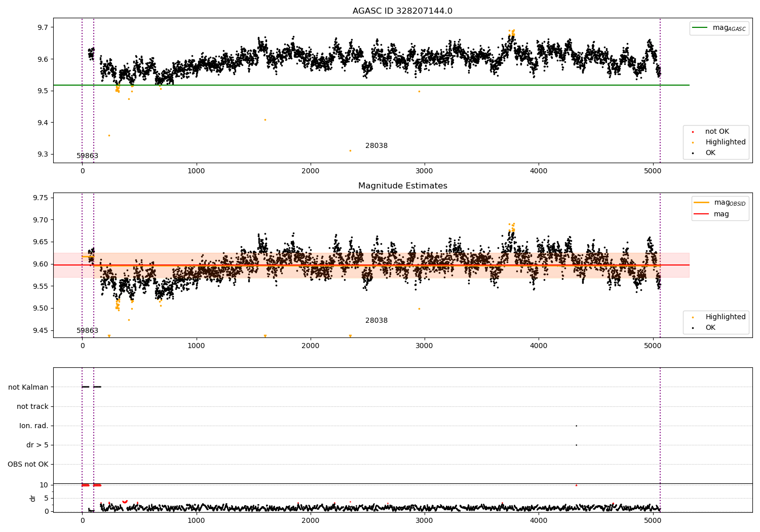The width and height of the screenshot is (760, 532).
Task: Click x-tick '5000' under the Magnitude Estimates plot
Action: click(x=653, y=346)
